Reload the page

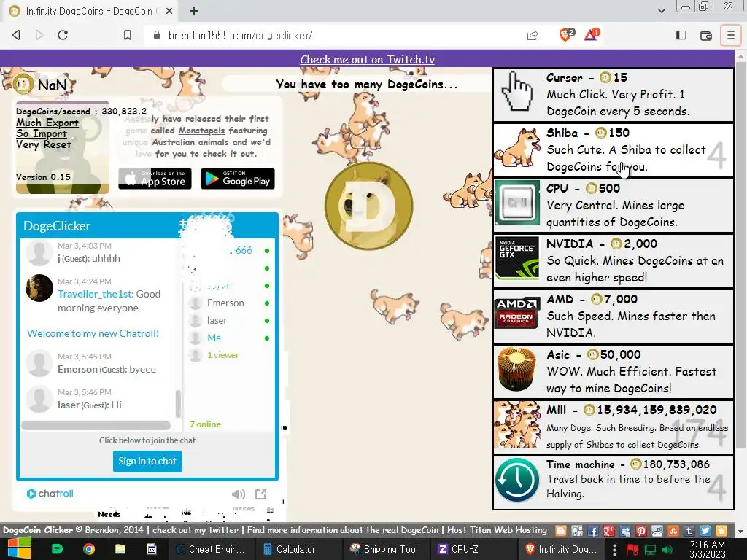pyautogui.click(x=63, y=35)
